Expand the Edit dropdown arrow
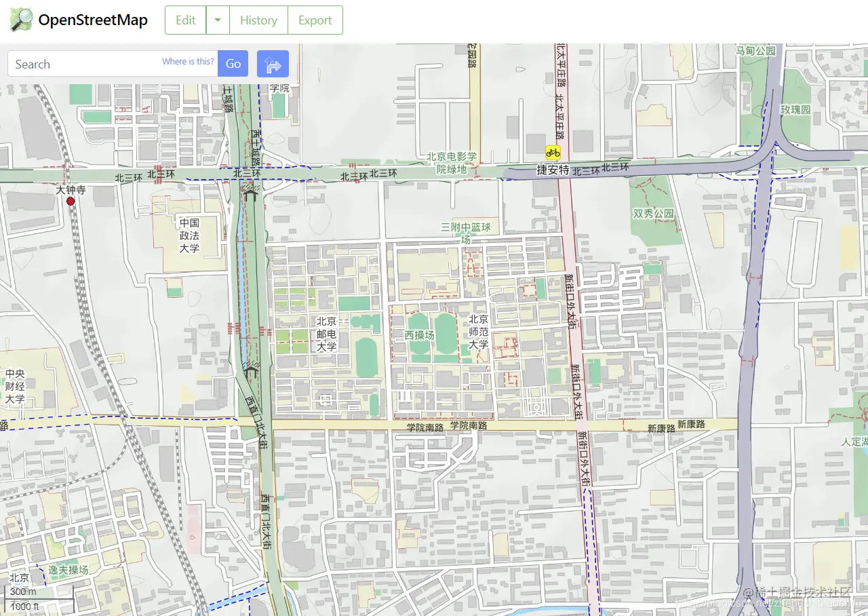Image resolution: width=868 pixels, height=616 pixels. tap(218, 20)
